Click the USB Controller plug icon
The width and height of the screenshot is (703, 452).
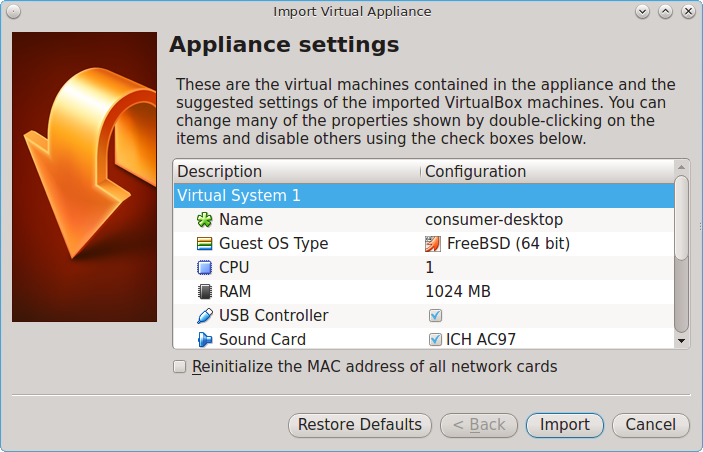[x=204, y=316]
